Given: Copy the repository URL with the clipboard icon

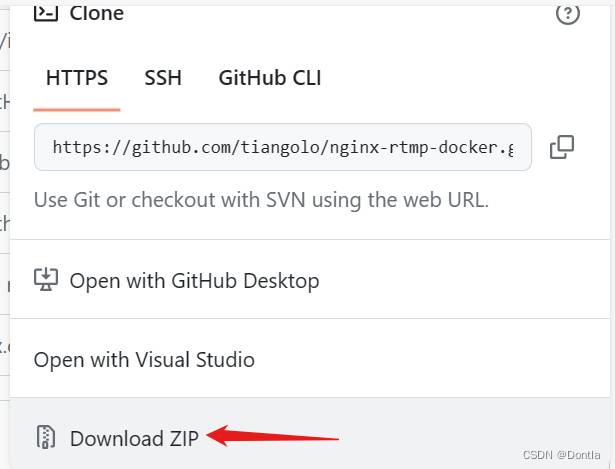Looking at the screenshot, I should click(562, 147).
